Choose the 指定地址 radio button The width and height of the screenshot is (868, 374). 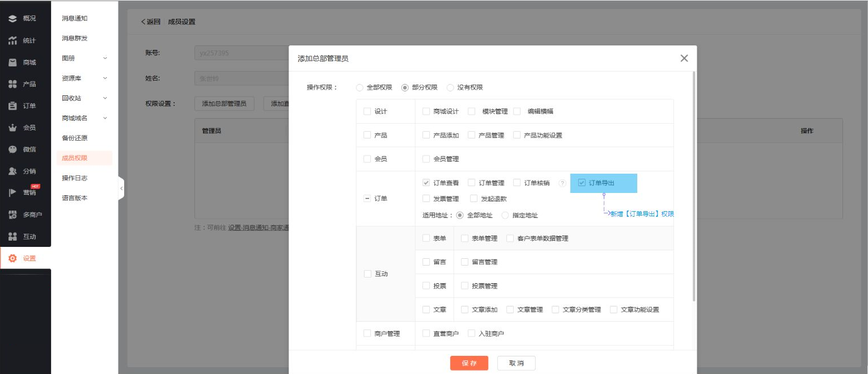pyautogui.click(x=505, y=216)
